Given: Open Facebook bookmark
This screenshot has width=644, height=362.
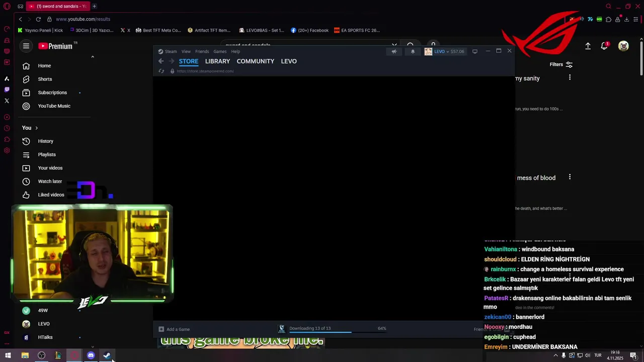Looking at the screenshot, I should pyautogui.click(x=309, y=30).
